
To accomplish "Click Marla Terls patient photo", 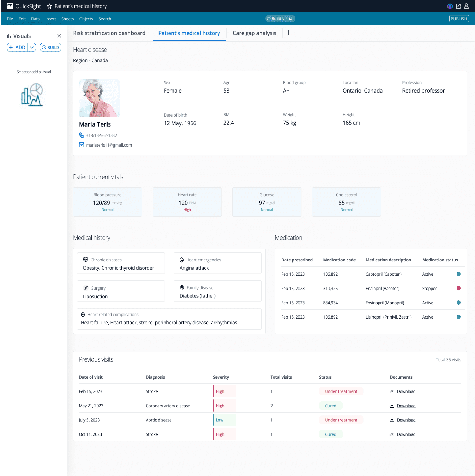I will tap(99, 98).
